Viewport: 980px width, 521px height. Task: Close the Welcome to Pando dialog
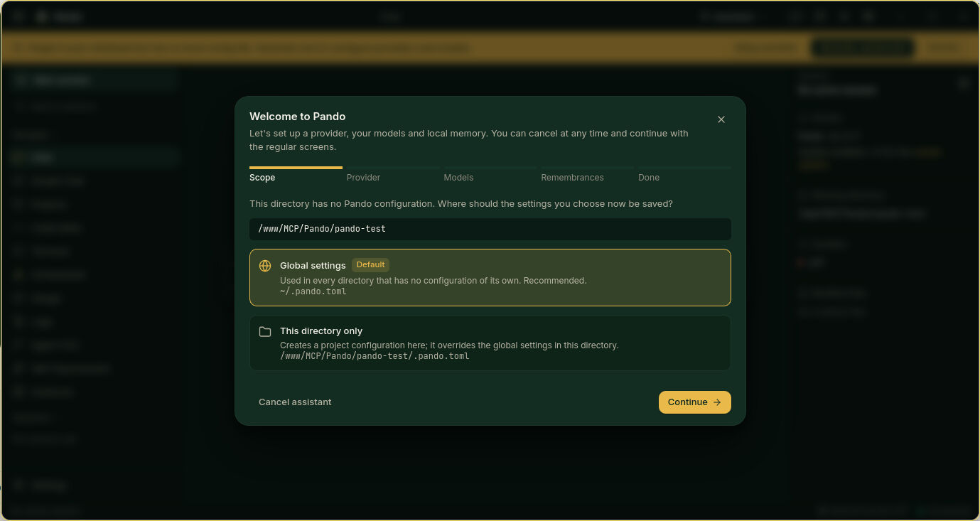click(721, 119)
